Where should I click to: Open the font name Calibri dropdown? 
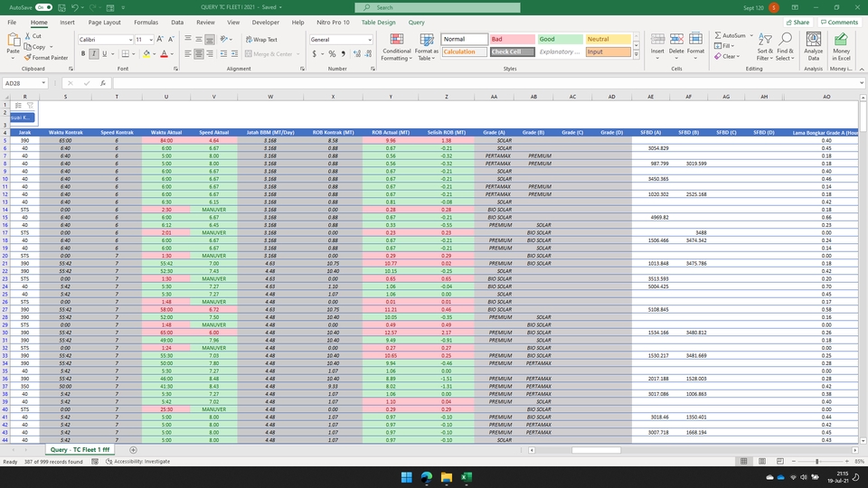pos(130,40)
